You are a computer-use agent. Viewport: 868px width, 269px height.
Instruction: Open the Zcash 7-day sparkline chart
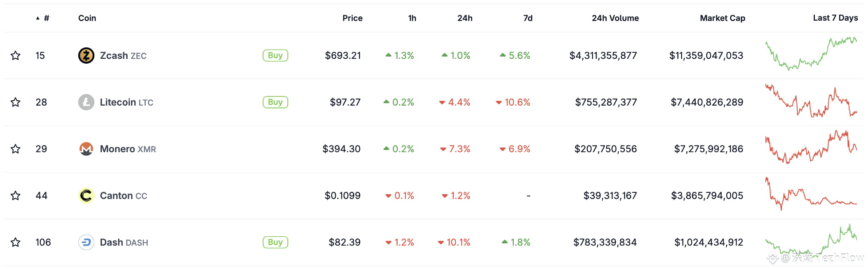[811, 54]
